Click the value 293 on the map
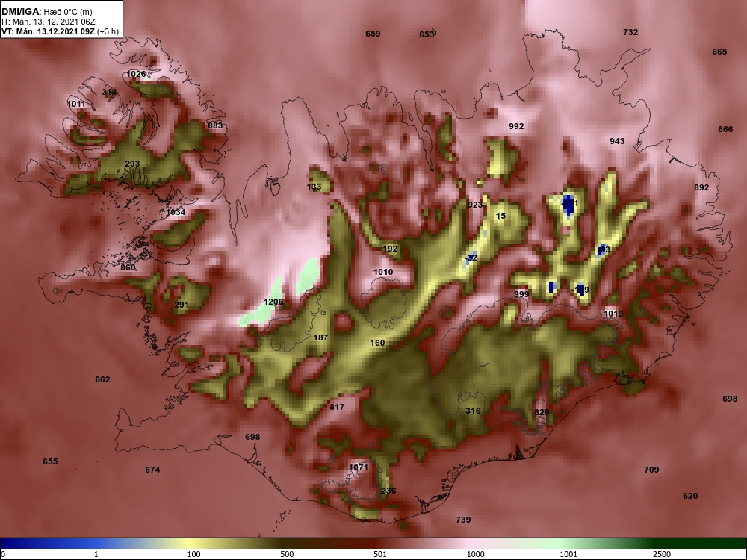 pyautogui.click(x=132, y=164)
